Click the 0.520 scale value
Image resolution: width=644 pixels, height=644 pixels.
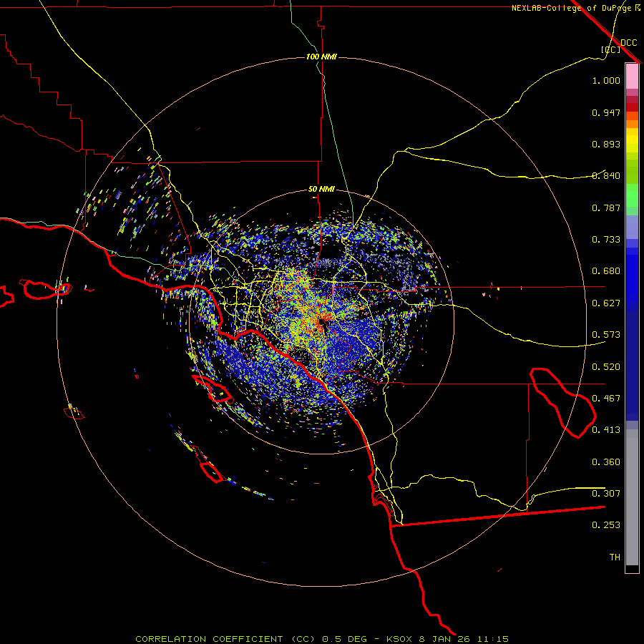click(606, 367)
